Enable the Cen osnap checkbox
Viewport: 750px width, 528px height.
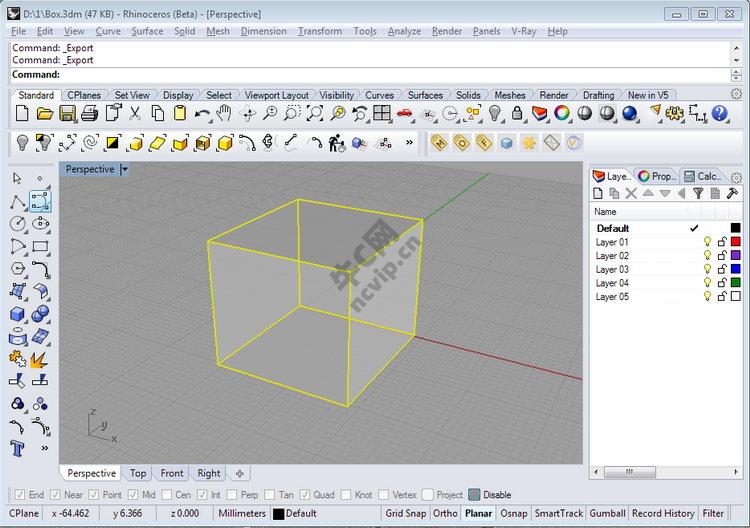tap(166, 495)
